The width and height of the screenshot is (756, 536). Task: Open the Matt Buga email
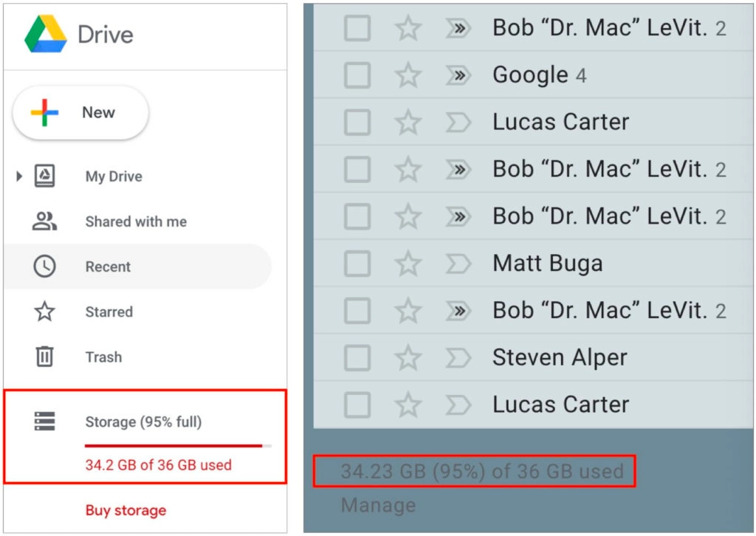click(x=547, y=264)
